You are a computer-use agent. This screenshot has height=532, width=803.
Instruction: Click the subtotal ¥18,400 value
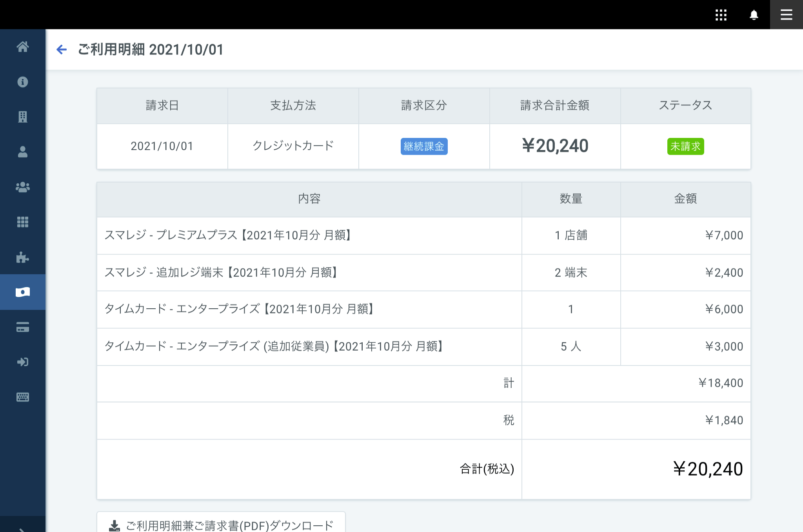[x=721, y=383]
